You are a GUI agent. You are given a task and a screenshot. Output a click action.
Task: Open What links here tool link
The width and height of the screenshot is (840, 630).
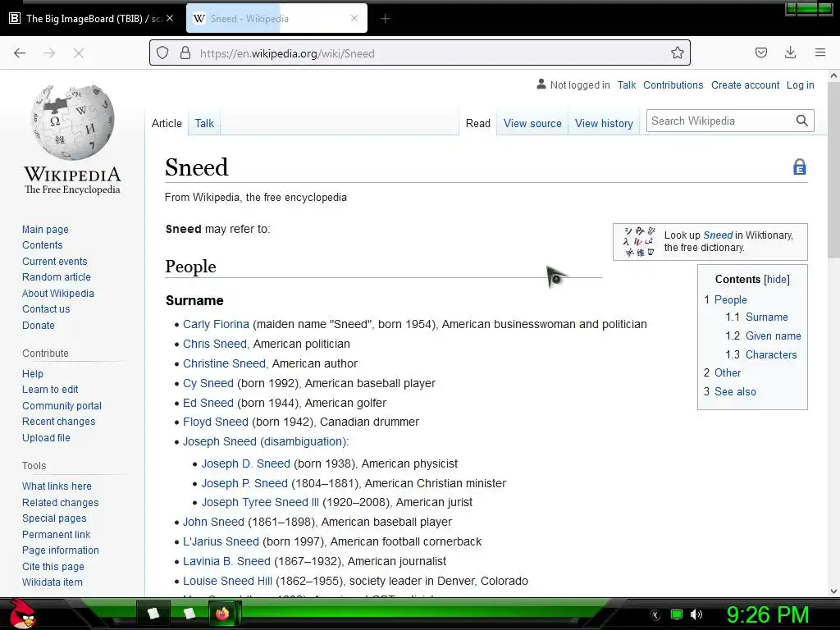(57, 486)
